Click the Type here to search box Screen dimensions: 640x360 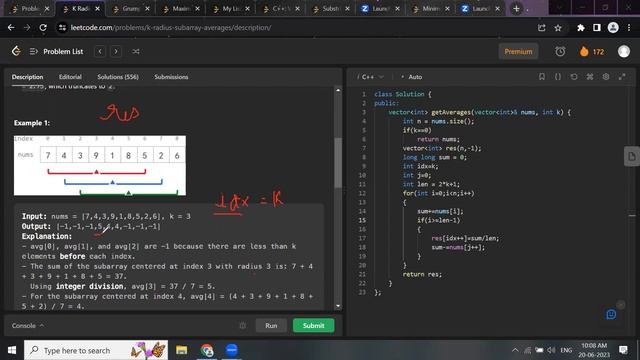tap(96, 350)
